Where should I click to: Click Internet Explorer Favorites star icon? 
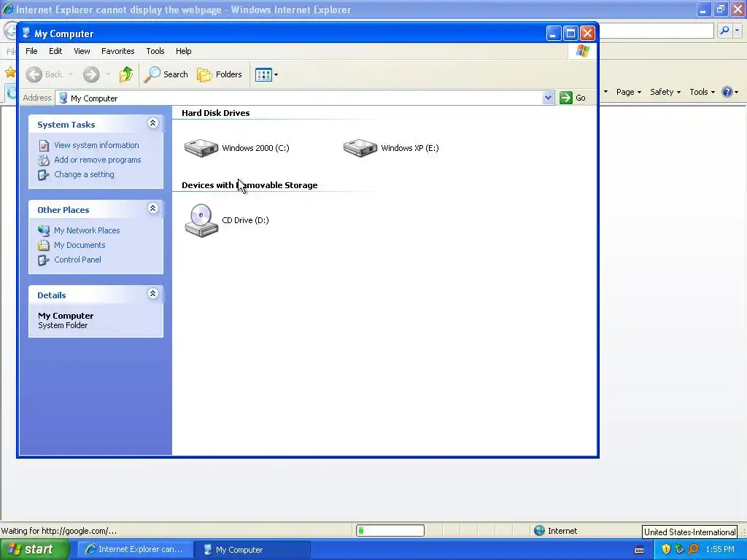coord(9,72)
